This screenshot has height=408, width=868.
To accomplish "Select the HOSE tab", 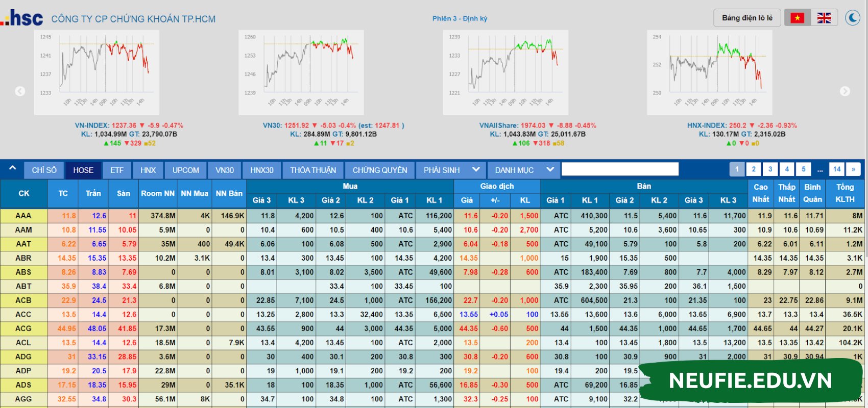I will click(83, 170).
